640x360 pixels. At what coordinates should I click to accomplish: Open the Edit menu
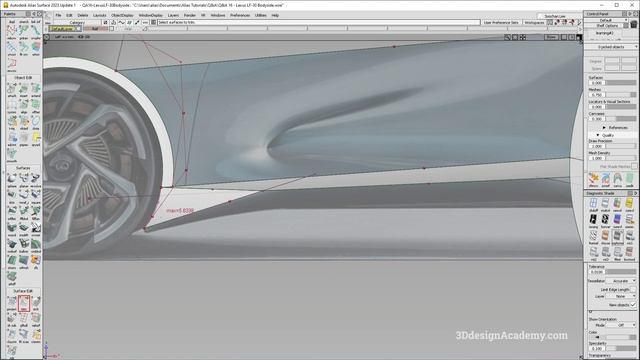(69, 15)
